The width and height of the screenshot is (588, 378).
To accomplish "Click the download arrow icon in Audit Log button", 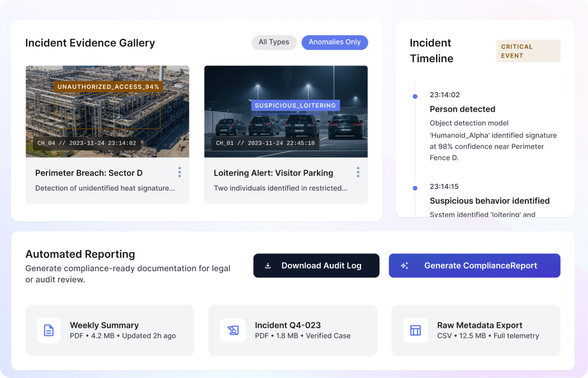I will (x=268, y=266).
